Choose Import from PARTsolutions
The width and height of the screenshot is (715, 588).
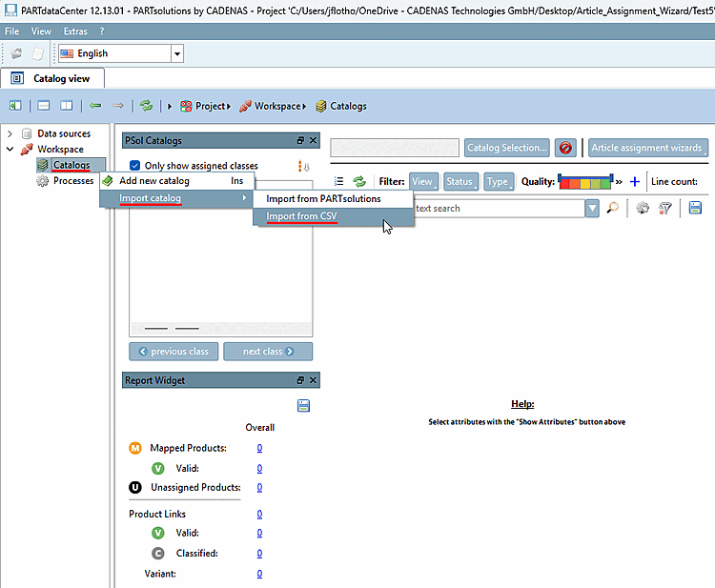tap(334, 199)
